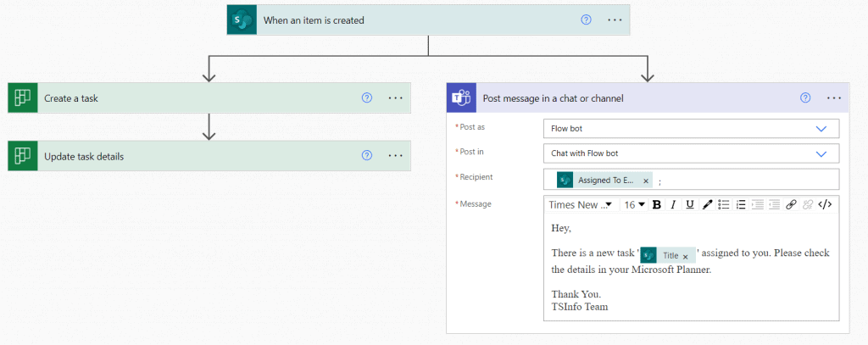Image resolution: width=868 pixels, height=345 pixels.
Task: Open the Times New Roman font dropdown
Action: click(580, 204)
